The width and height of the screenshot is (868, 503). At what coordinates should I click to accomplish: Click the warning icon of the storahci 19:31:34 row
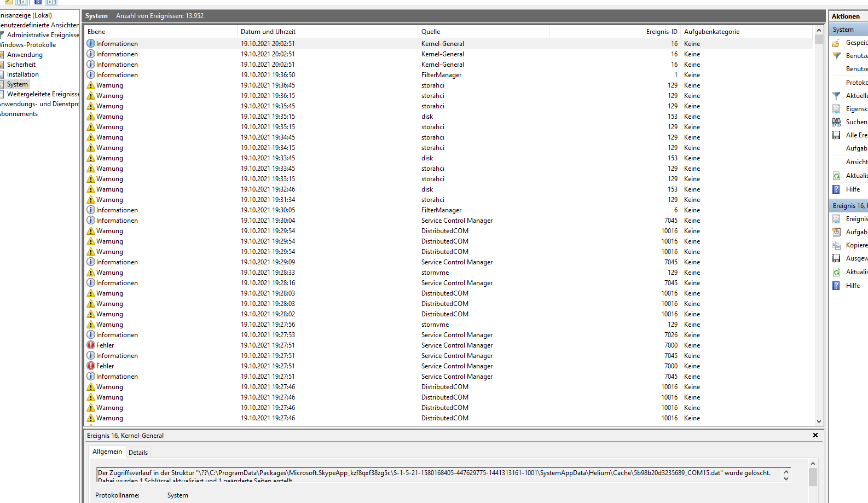pyautogui.click(x=91, y=199)
